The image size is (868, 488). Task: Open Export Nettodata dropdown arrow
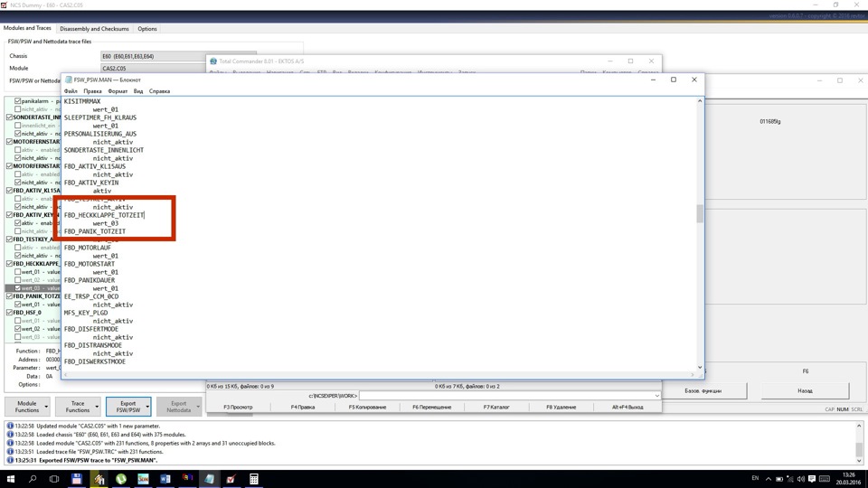198,407
